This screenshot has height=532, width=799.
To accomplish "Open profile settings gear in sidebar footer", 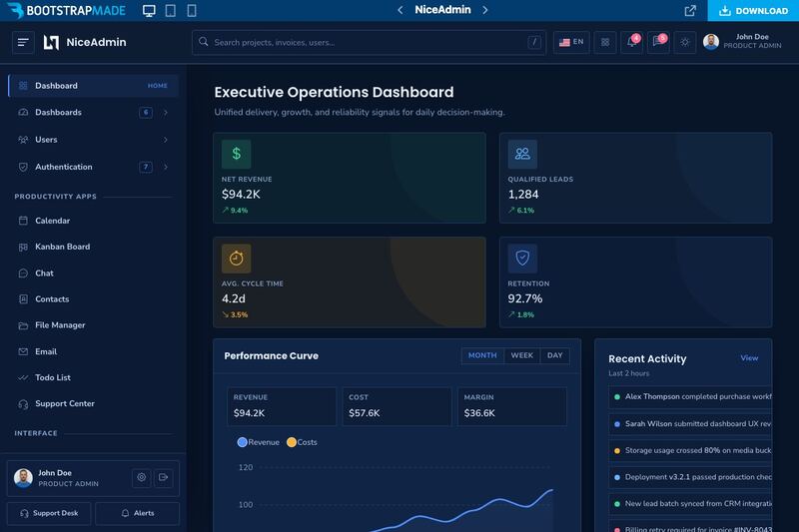I will 141,477.
